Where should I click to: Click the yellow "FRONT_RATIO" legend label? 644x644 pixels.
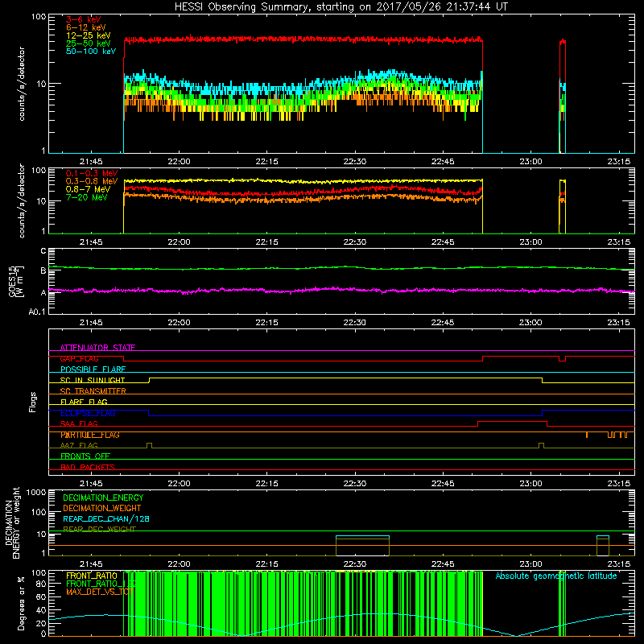92,576
